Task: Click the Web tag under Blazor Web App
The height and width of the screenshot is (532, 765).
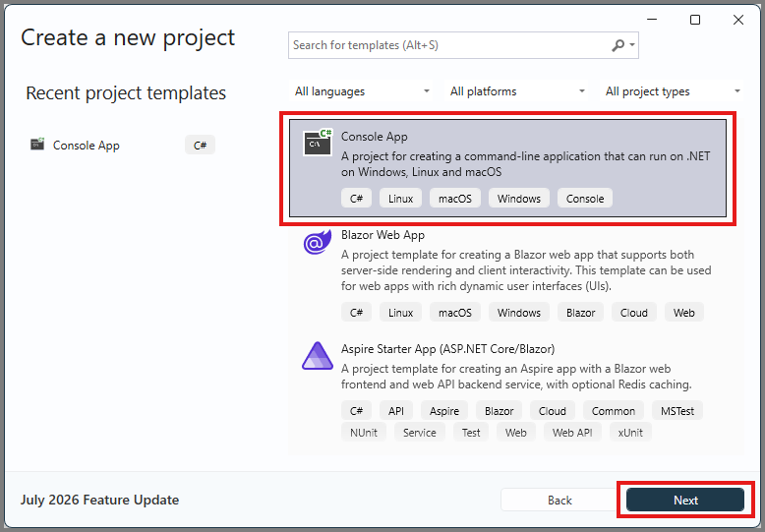Action: (684, 313)
